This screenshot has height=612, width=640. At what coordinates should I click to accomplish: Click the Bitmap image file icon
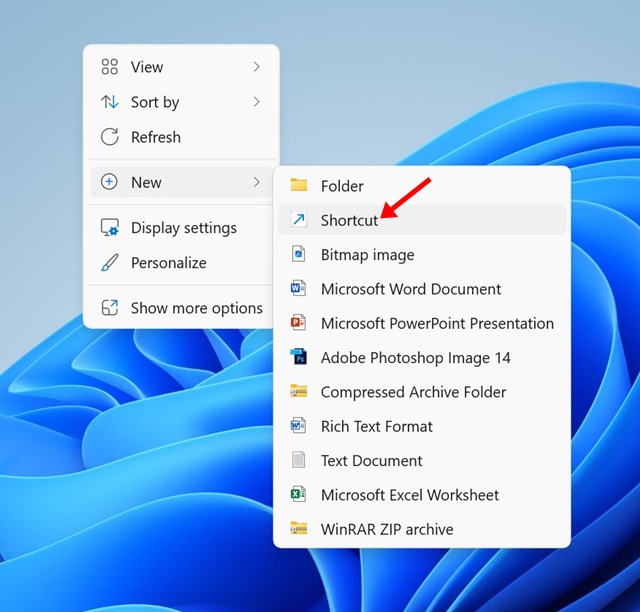coord(298,254)
